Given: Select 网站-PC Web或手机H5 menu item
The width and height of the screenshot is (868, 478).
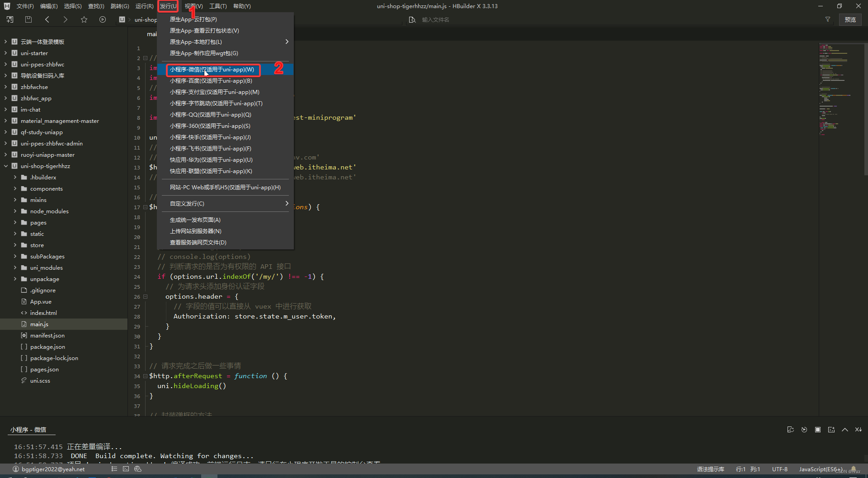Looking at the screenshot, I should (x=225, y=187).
